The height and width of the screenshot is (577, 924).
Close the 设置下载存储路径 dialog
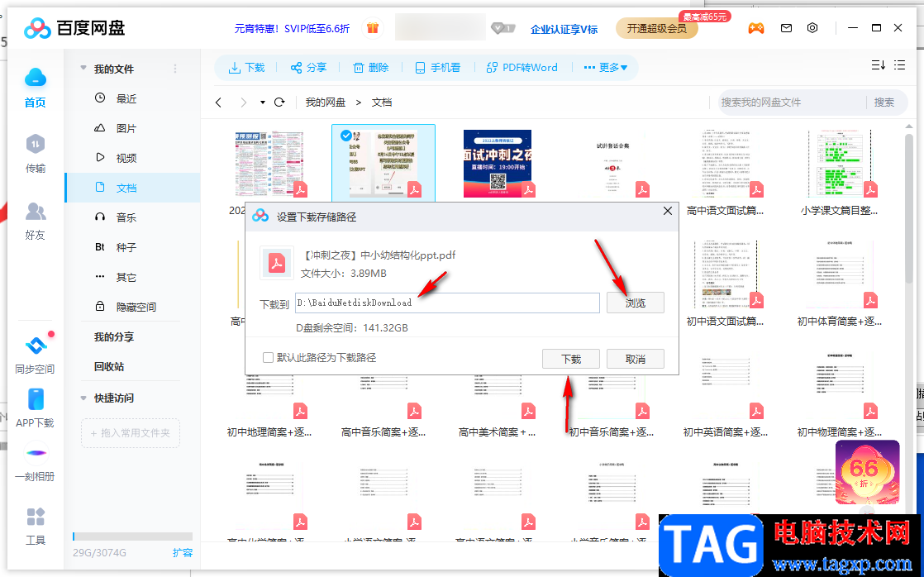668,211
